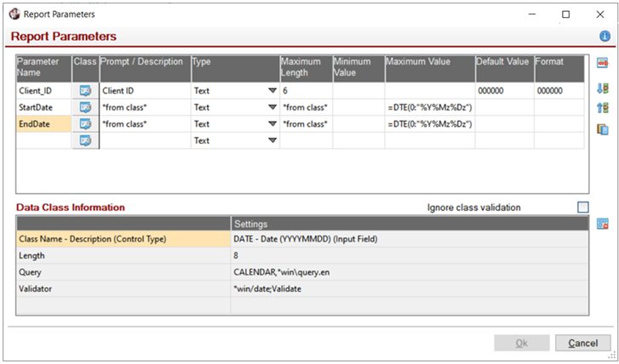Screen dimensions: 619x364
Task: Expand the Type dropdown for StartDate
Action: click(272, 107)
